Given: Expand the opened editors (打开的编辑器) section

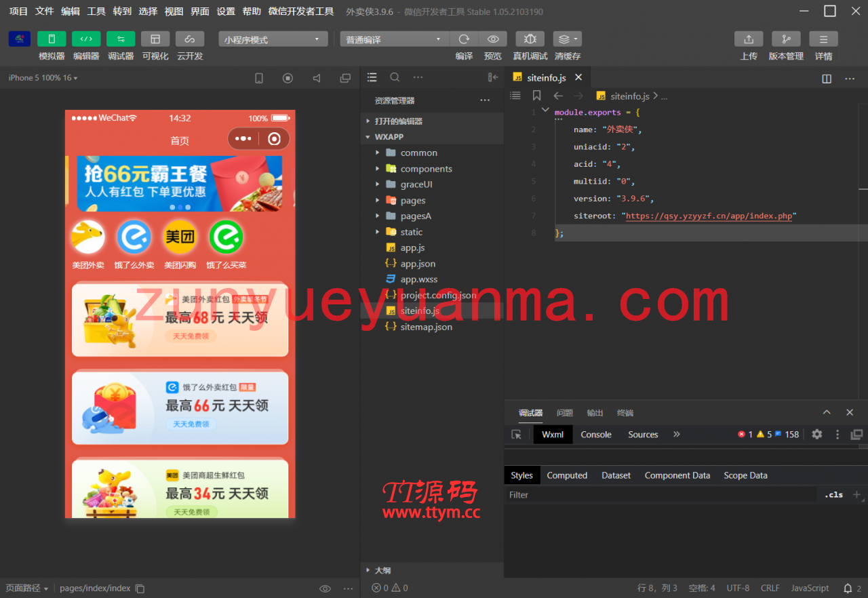Looking at the screenshot, I should (432, 121).
